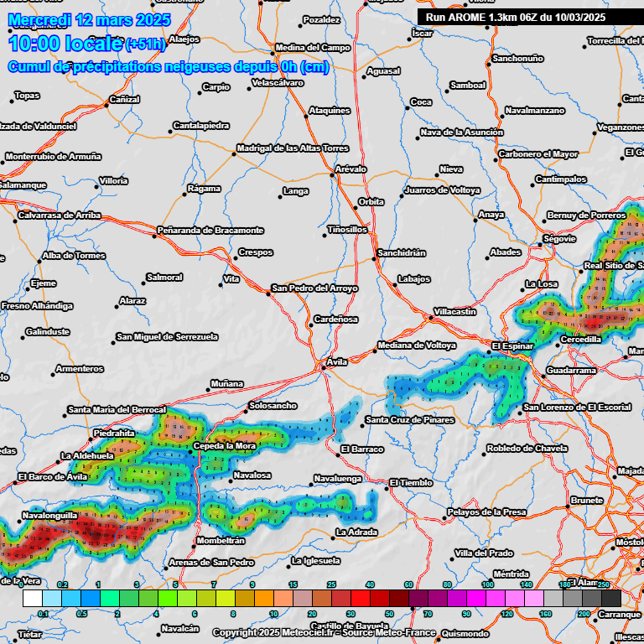Select the Santa María del Berrocal label

(x=117, y=409)
